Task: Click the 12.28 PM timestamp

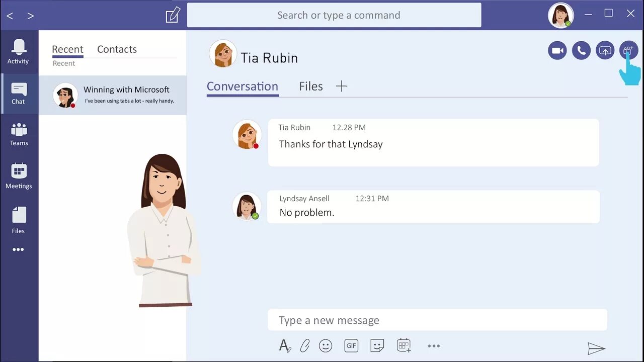Action: pyautogui.click(x=349, y=128)
